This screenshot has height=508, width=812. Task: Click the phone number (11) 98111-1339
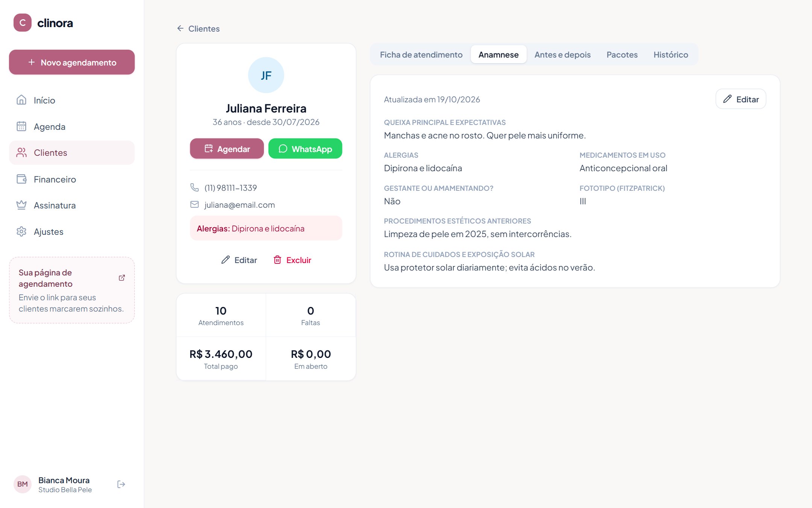point(230,188)
